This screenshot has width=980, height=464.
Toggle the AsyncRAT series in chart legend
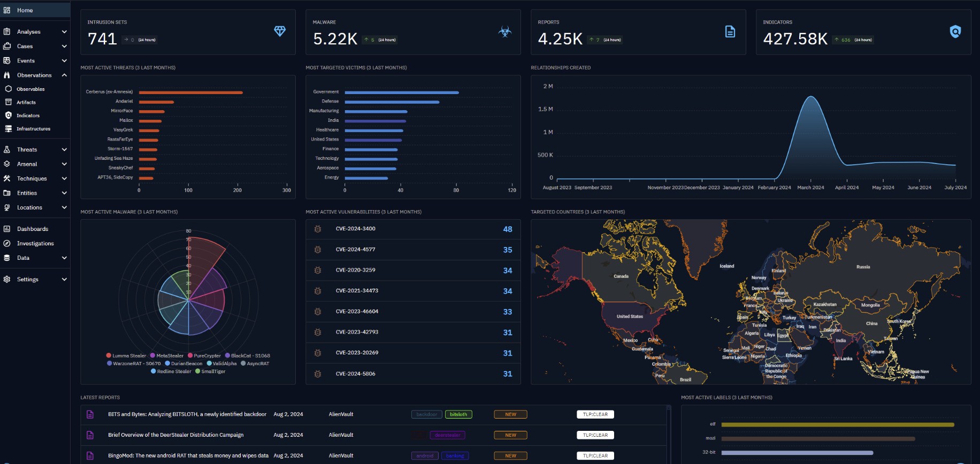(x=257, y=364)
